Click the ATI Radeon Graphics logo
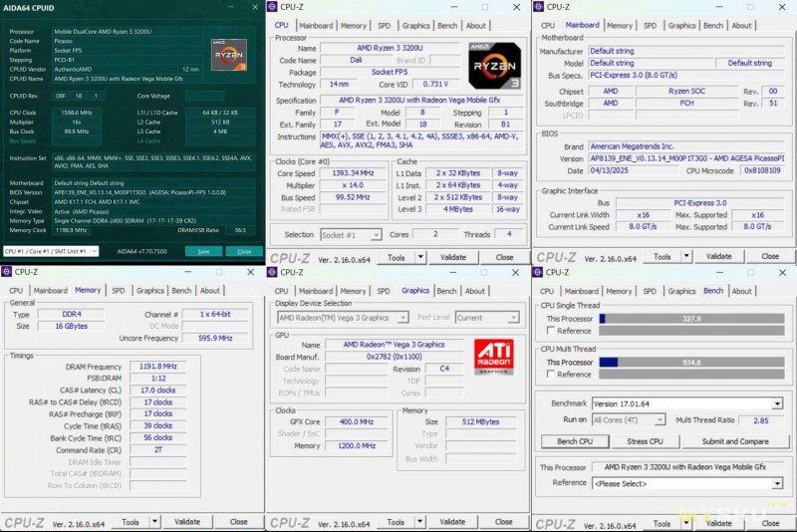Viewport: 797px width, 532px height. coord(493,357)
